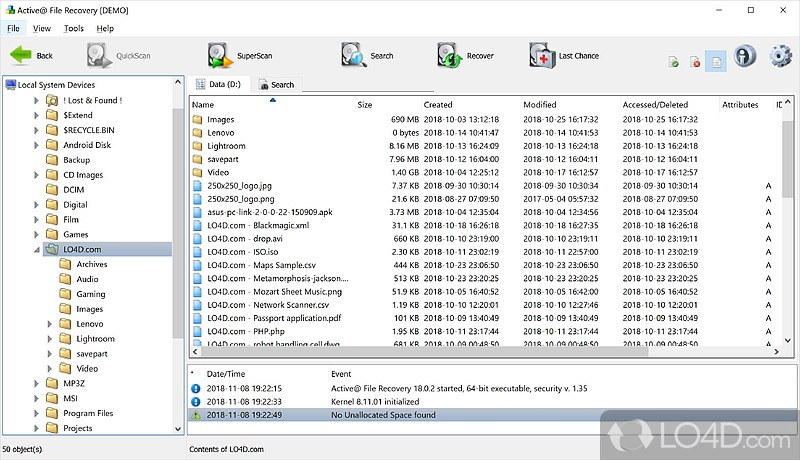Expand the Program Files folder
Image resolution: width=800 pixels, height=460 pixels.
(37, 413)
